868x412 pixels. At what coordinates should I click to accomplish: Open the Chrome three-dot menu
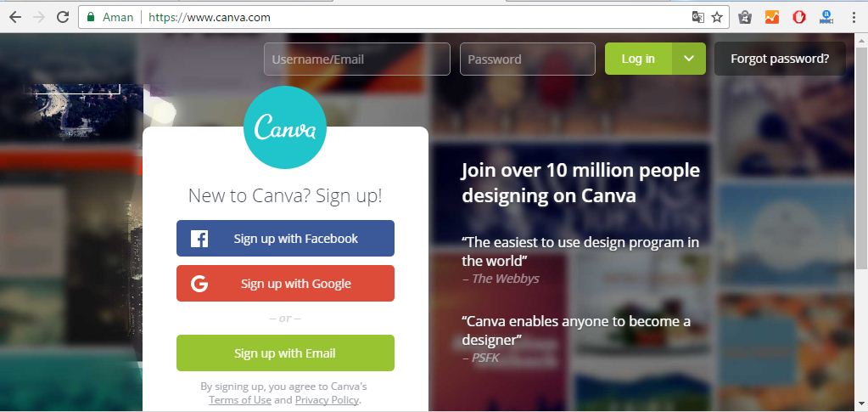coord(854,17)
